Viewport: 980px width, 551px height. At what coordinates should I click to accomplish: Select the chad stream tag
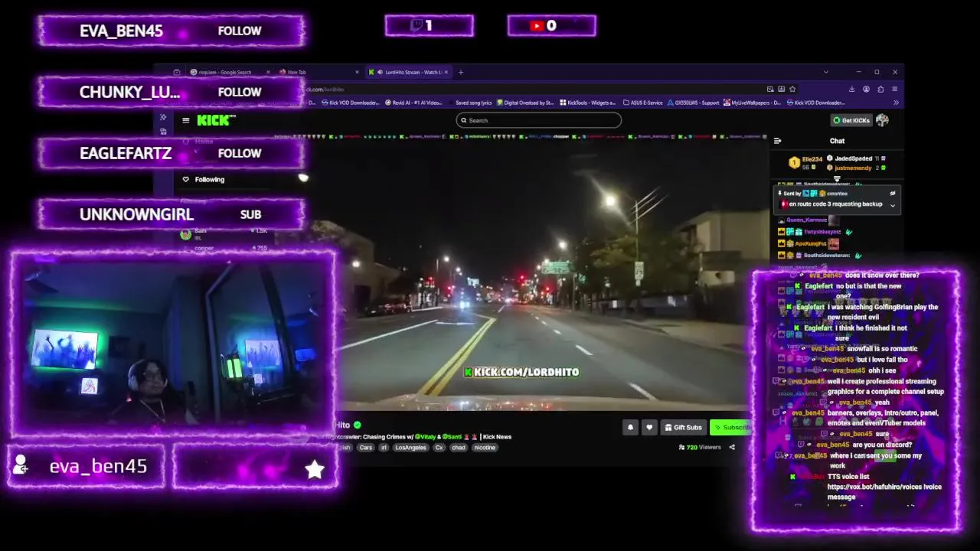click(x=458, y=448)
